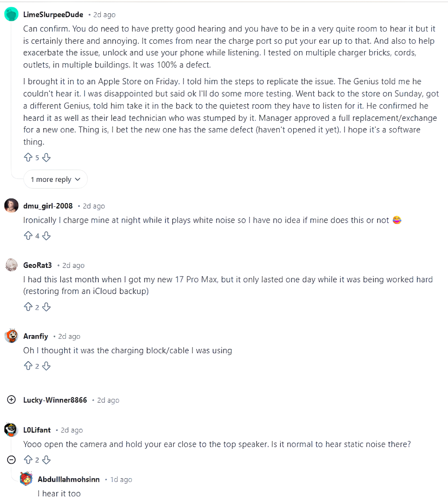Expand Lucky-Winner8866's collapsed comment

[x=12, y=400]
